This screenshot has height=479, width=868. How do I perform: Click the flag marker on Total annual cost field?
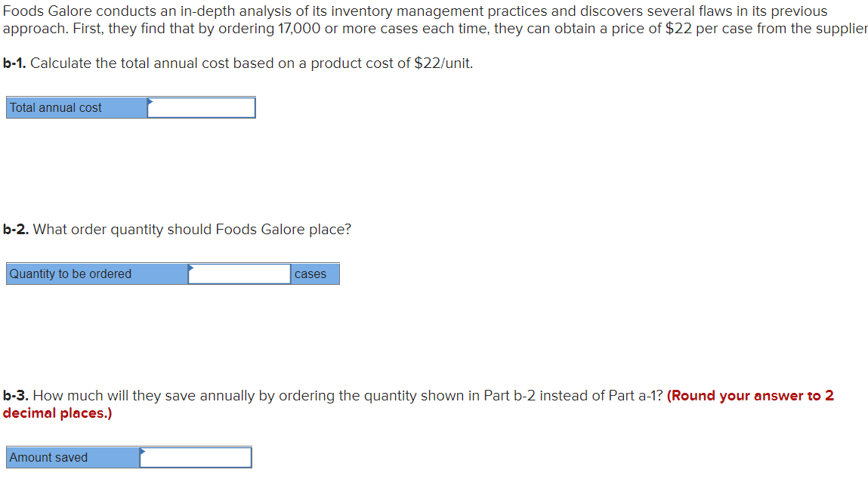[152, 101]
